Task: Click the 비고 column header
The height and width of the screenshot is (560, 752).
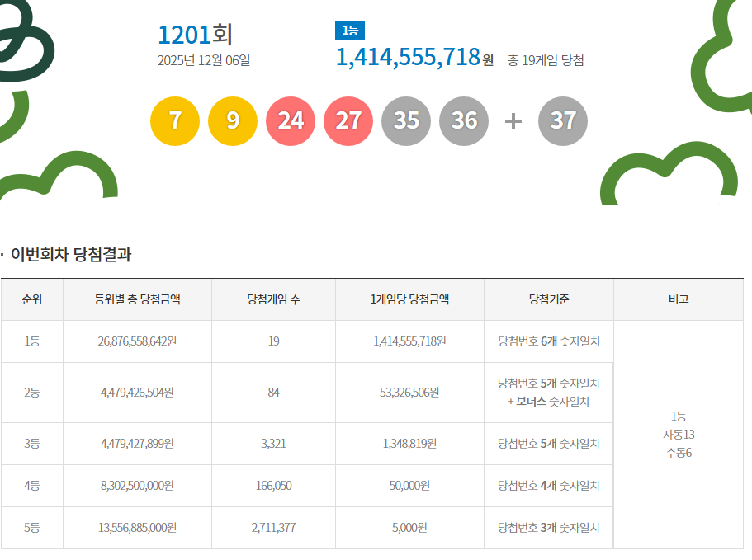Action: (679, 299)
